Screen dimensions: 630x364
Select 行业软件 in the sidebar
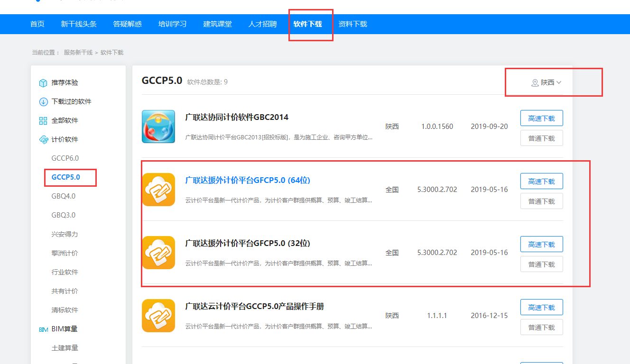(x=65, y=272)
